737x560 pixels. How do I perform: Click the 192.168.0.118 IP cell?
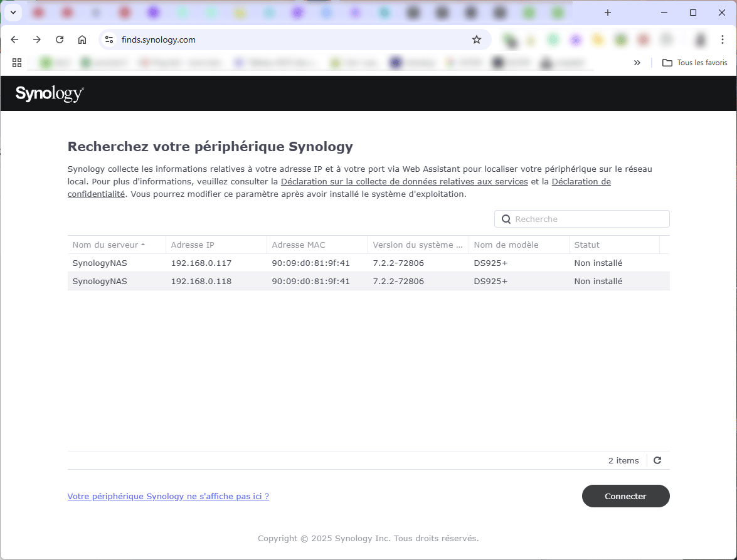click(201, 281)
